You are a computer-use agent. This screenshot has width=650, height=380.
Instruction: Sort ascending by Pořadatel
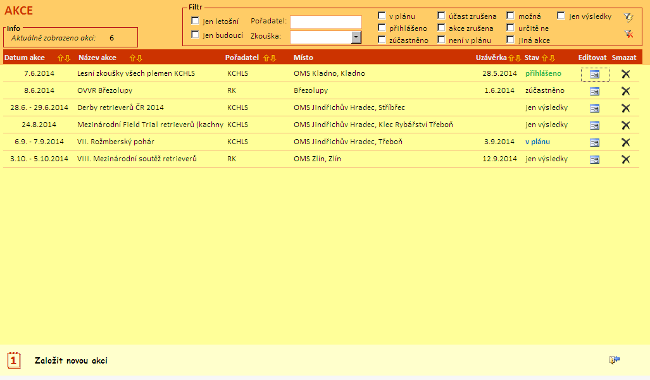point(266,58)
